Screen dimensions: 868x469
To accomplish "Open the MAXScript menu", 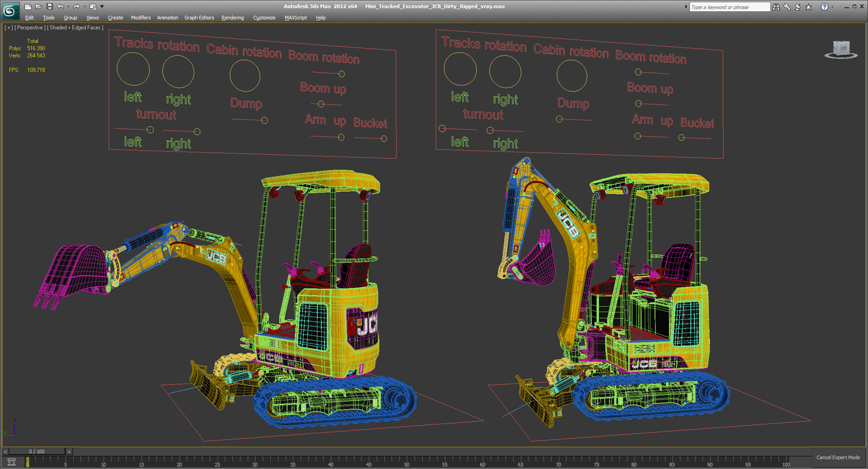I will point(296,18).
